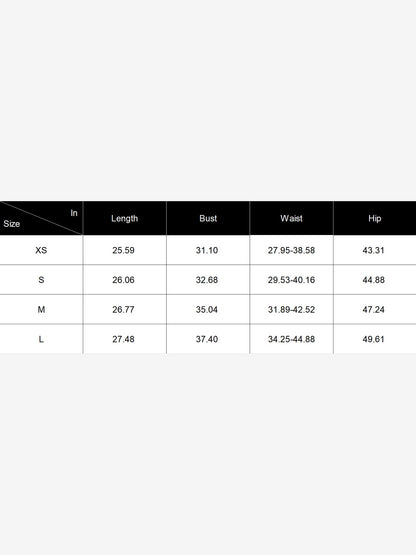
Task: Click the L waist range 34.25-44.88
Action: [x=291, y=339]
